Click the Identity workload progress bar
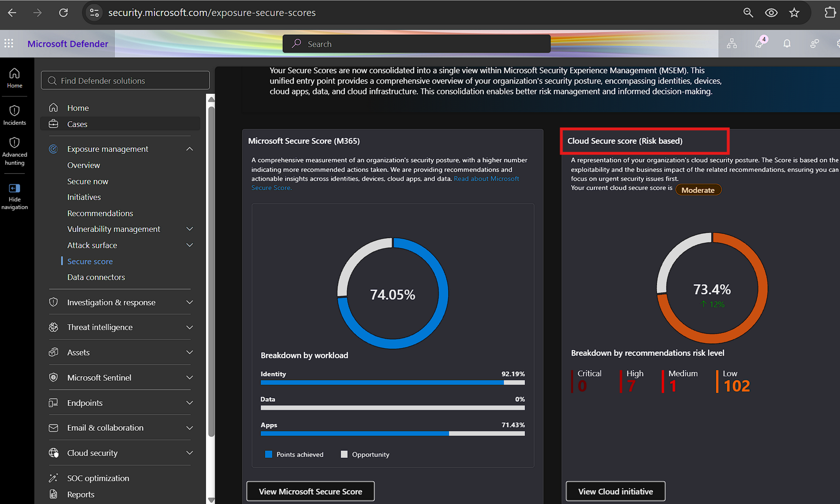 click(x=393, y=383)
